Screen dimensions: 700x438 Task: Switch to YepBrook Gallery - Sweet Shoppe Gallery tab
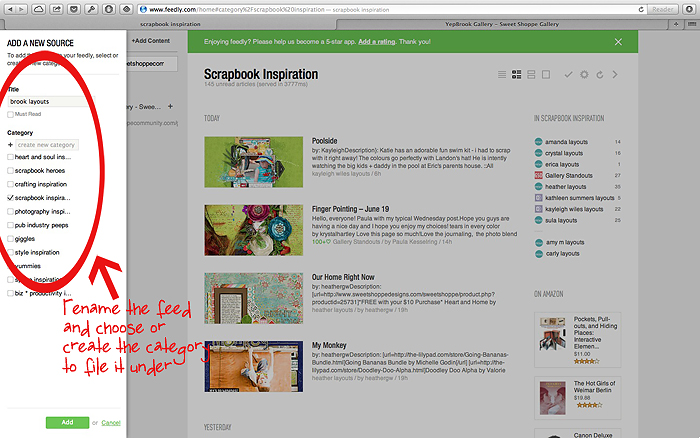pos(502,24)
